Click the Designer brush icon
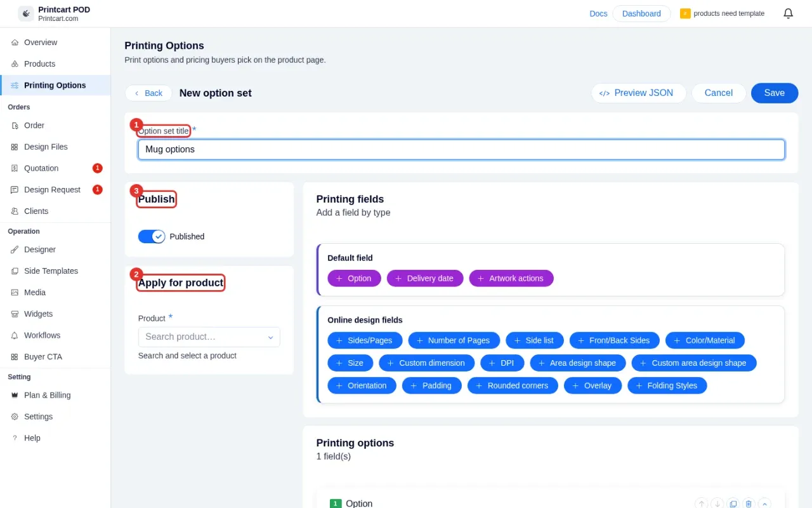 pos(15,250)
